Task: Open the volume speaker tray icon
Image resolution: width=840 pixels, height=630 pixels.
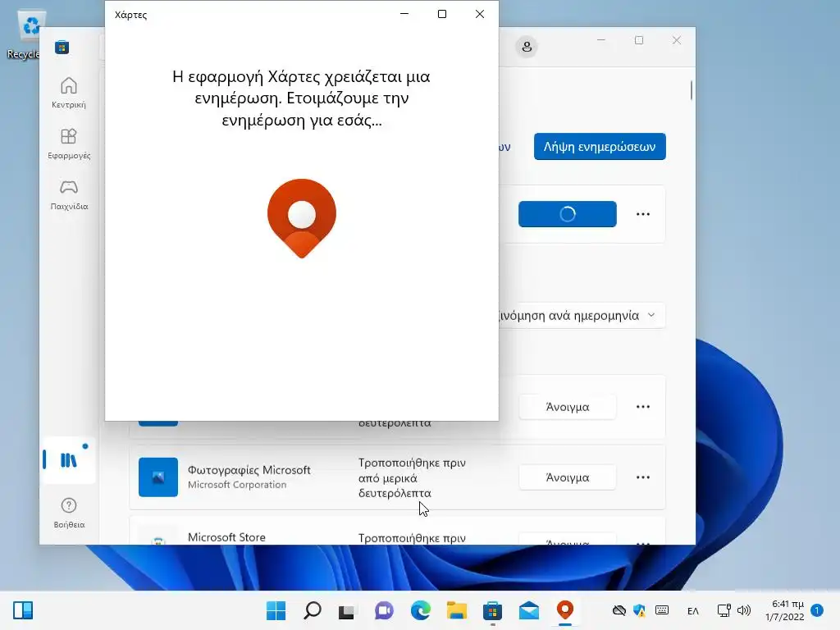Action: click(x=743, y=610)
